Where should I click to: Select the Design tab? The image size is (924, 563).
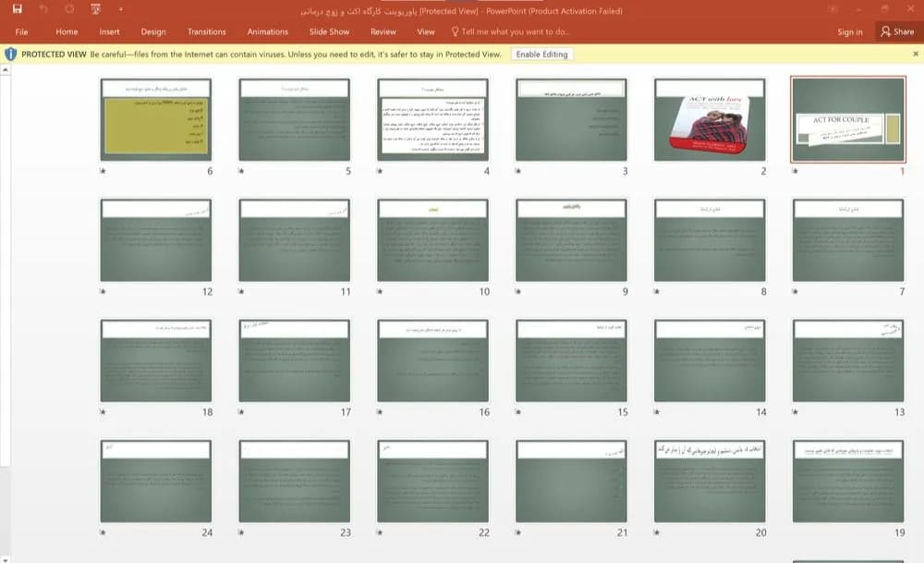[x=153, y=31]
